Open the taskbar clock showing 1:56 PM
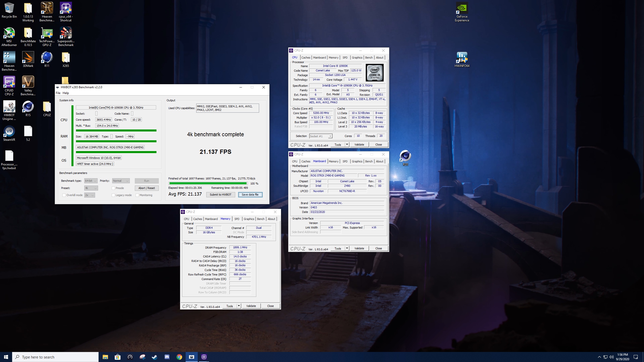Viewport: 644px width, 362px height. 622,357
